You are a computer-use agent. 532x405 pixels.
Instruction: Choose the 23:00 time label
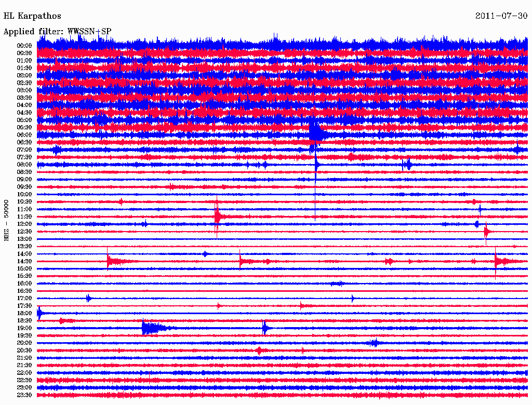tap(24, 388)
